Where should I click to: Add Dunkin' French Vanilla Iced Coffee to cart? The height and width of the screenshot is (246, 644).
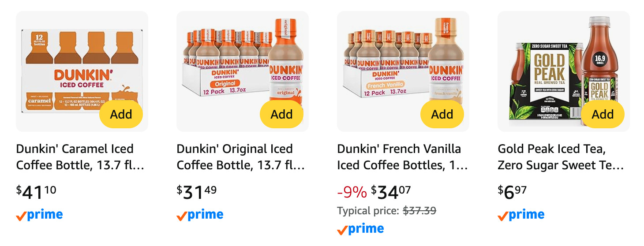point(442,114)
